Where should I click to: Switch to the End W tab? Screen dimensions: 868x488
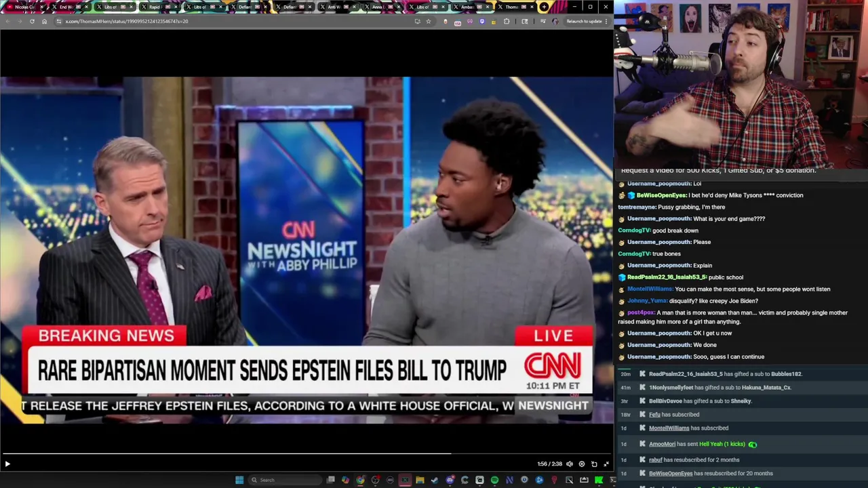[x=68, y=7]
